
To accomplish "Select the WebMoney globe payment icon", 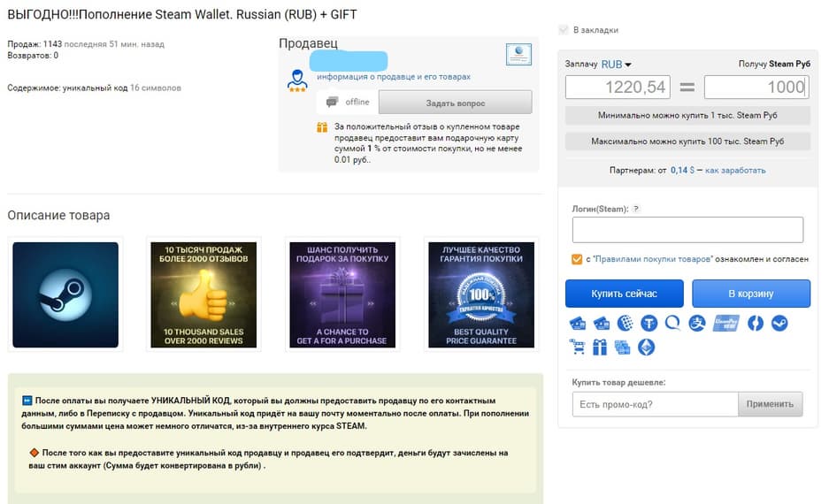I will tap(625, 323).
